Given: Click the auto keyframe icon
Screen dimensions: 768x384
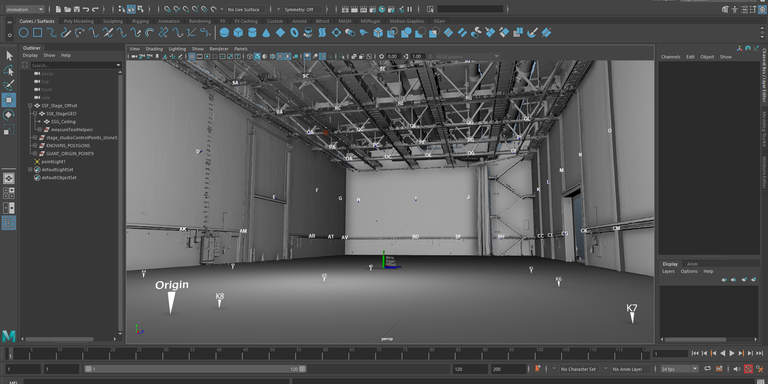Looking at the screenshot, I should click(748, 369).
